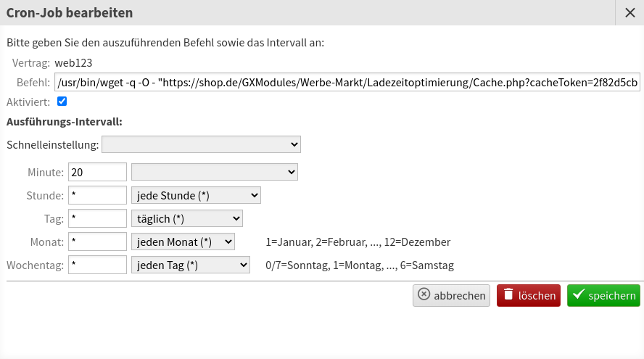The image size is (644, 359).
Task: Expand the jede Stunde (*) dropdown
Action: 196,196
